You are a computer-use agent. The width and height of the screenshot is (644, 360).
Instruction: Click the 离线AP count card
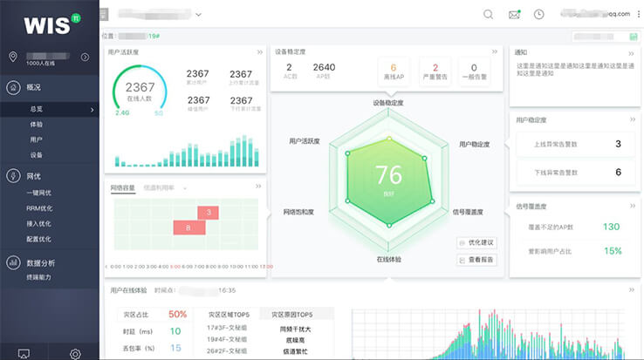pyautogui.click(x=393, y=71)
